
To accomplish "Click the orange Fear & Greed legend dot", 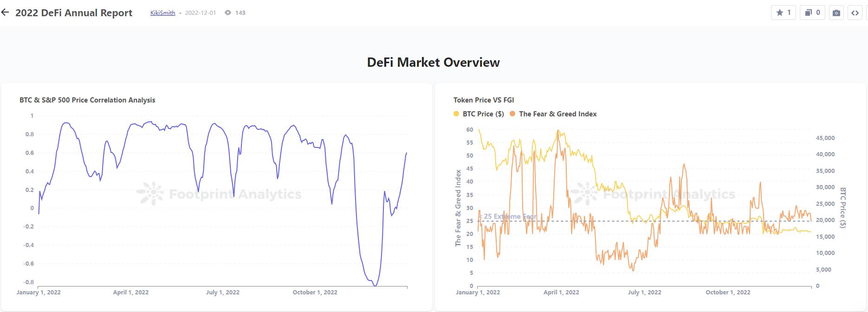I will pyautogui.click(x=512, y=114).
